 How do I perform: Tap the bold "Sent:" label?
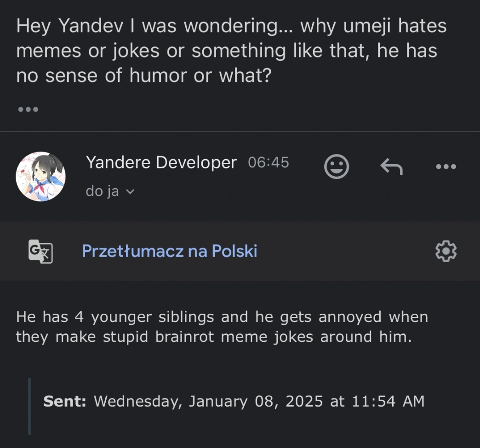click(x=65, y=401)
